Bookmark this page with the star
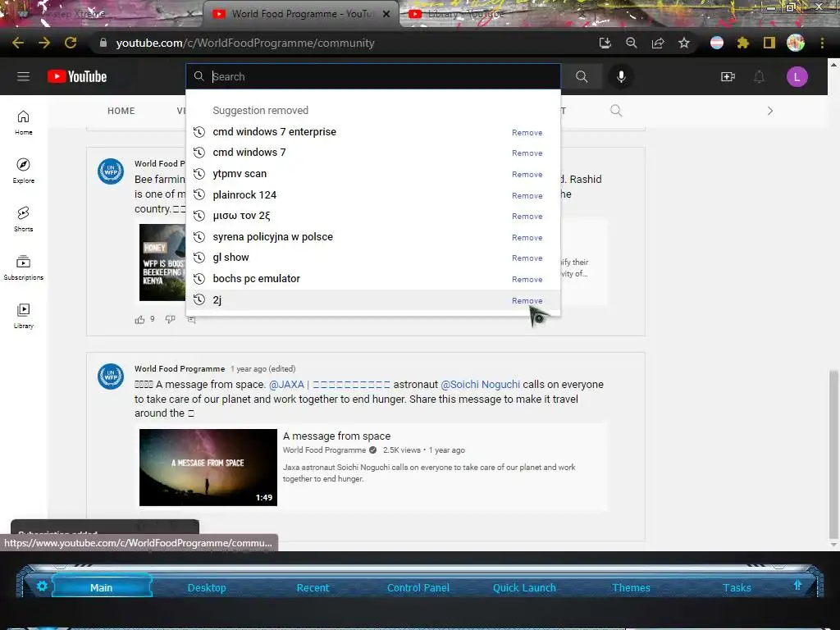Screen dimensions: 840x630 tap(683, 43)
